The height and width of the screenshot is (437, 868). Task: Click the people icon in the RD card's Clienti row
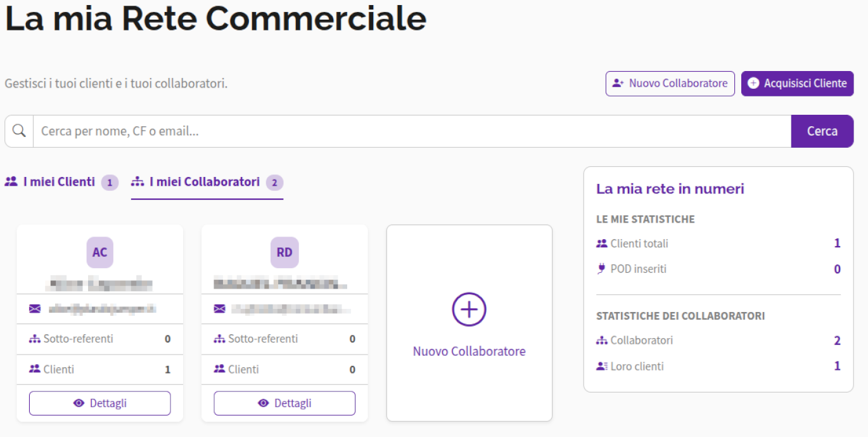point(219,369)
